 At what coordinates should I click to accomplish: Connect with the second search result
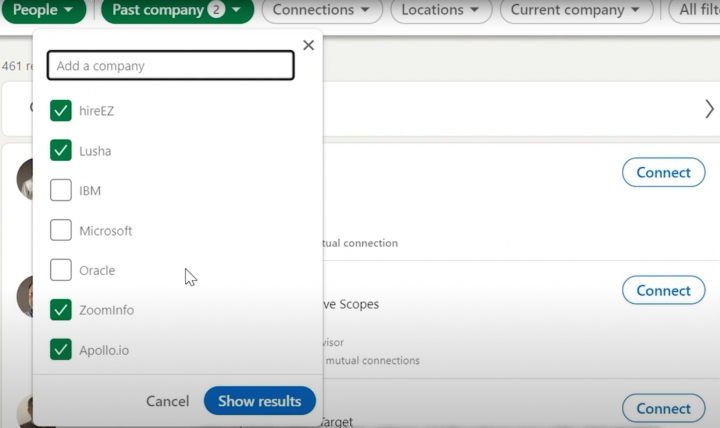click(663, 290)
